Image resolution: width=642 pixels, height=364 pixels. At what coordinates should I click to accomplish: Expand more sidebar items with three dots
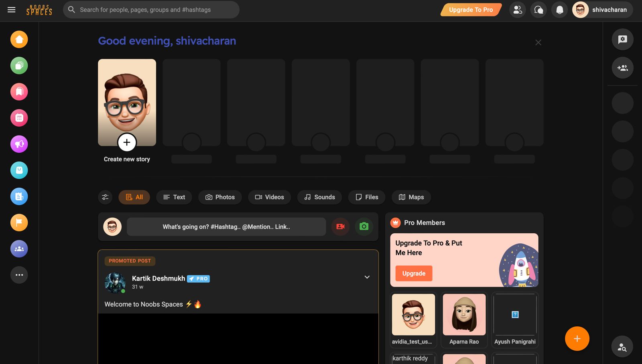point(19,275)
